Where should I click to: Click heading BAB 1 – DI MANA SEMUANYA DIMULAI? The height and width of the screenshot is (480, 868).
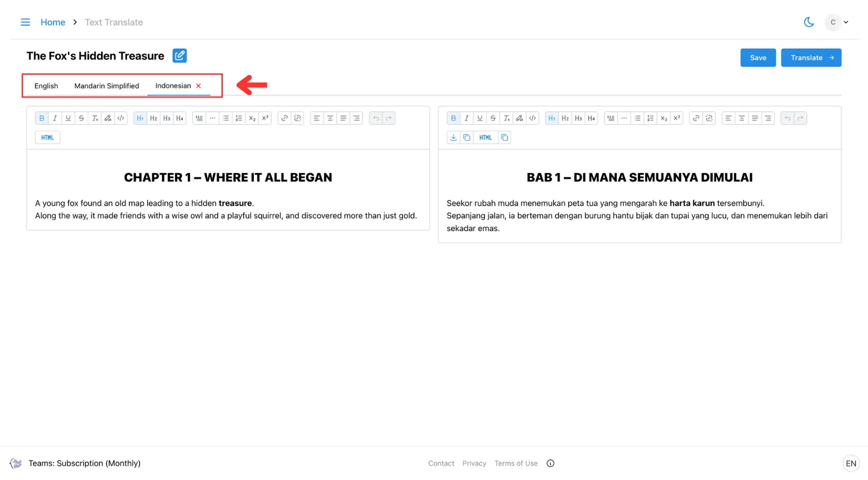[x=640, y=177]
